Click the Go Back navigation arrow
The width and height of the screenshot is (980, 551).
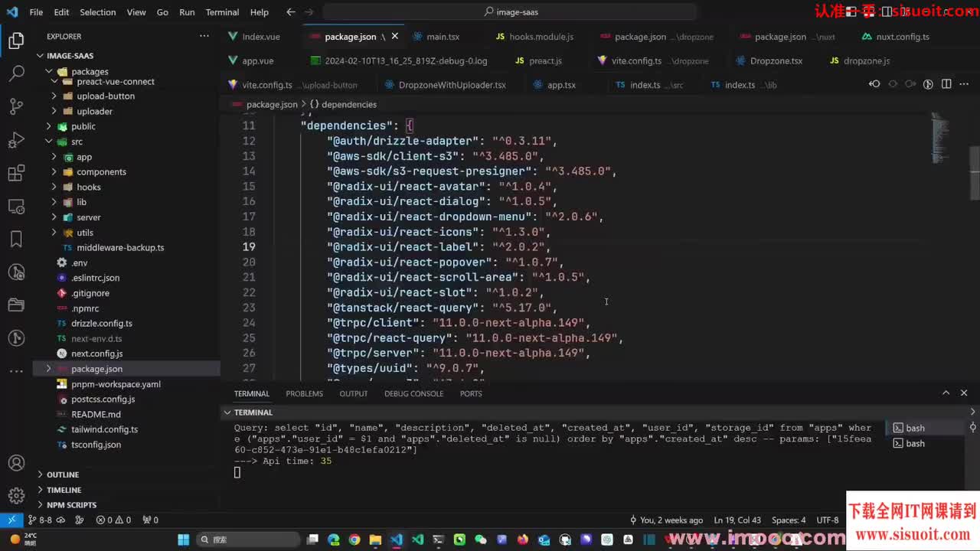click(291, 12)
